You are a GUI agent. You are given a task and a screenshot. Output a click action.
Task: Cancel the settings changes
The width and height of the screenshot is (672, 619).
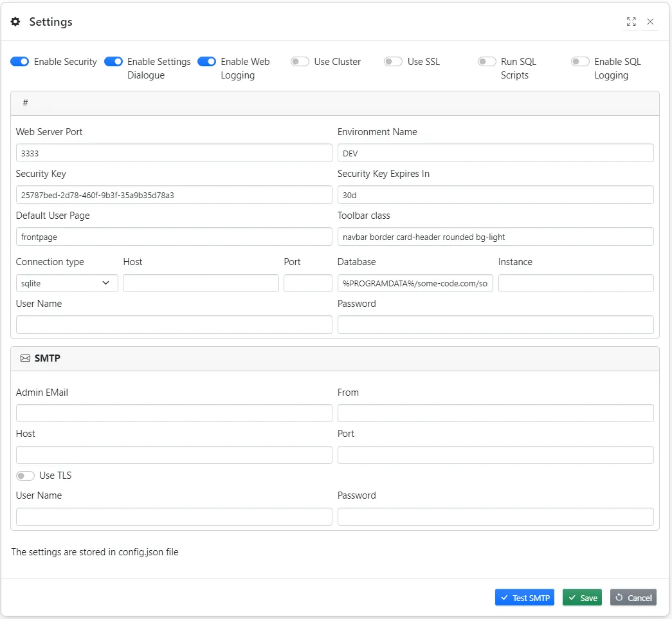point(633,598)
